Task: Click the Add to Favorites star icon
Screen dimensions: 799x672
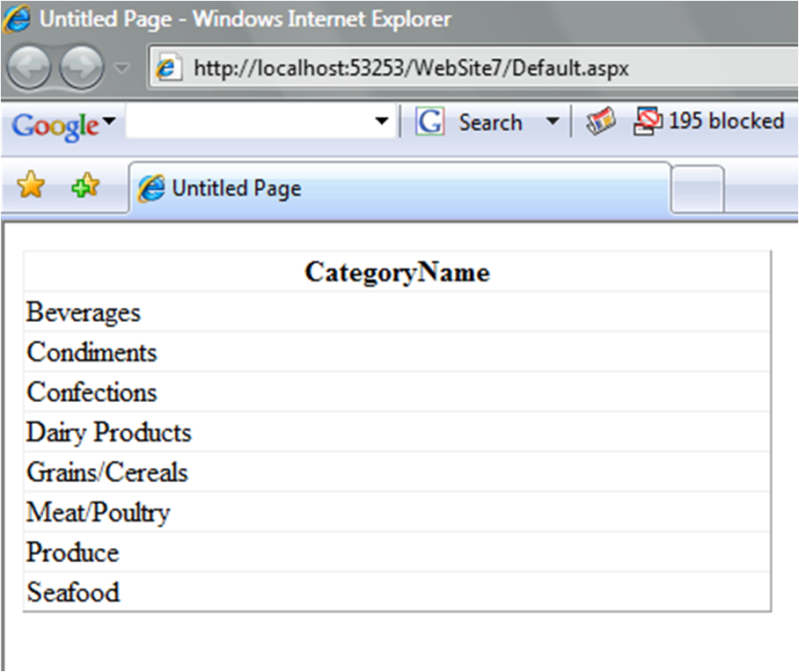Action: [x=85, y=185]
